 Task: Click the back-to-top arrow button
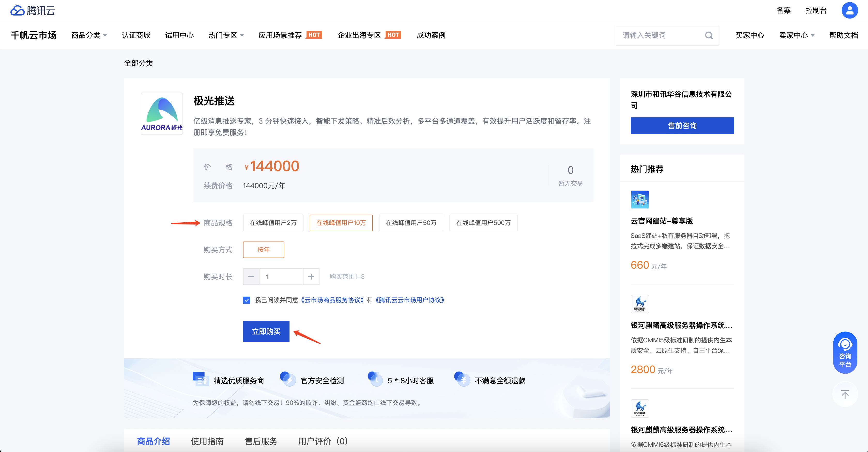pos(845,394)
